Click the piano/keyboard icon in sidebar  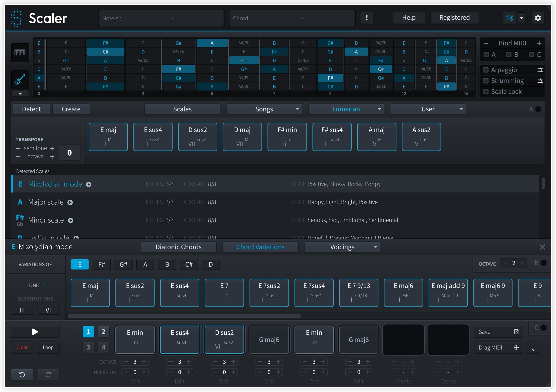coord(20,52)
